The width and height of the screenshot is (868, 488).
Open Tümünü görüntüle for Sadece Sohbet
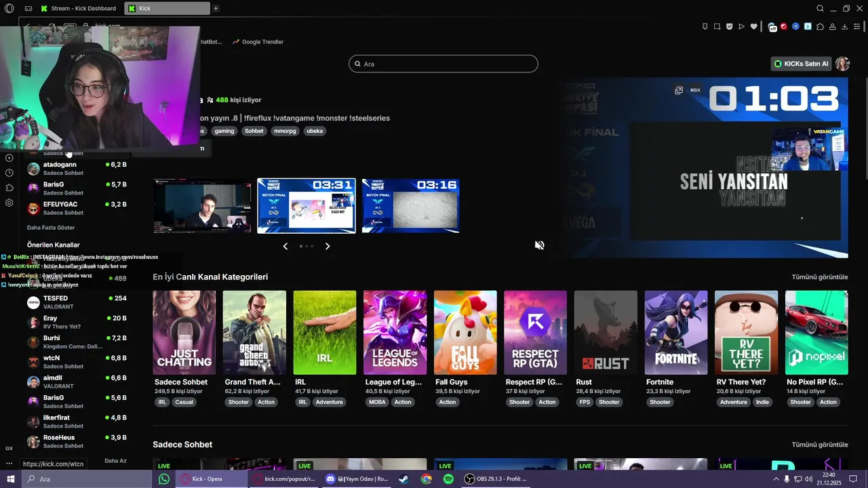coord(820,445)
